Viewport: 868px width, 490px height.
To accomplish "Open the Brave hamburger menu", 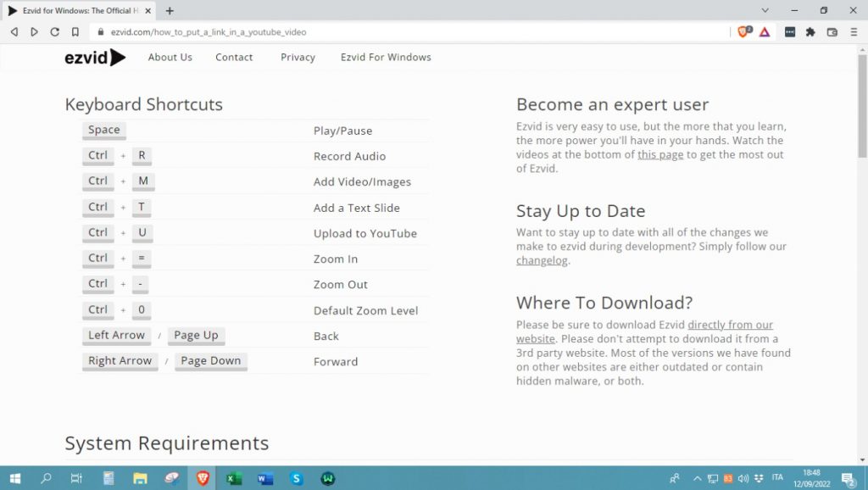I will click(853, 32).
